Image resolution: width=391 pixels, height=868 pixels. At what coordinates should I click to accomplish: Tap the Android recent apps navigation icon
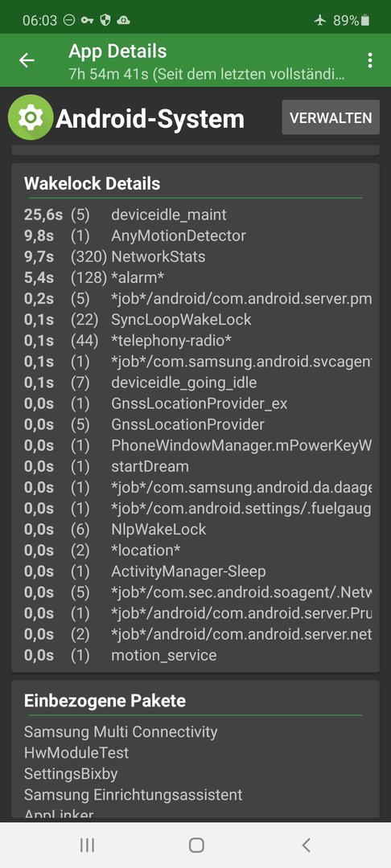87,845
